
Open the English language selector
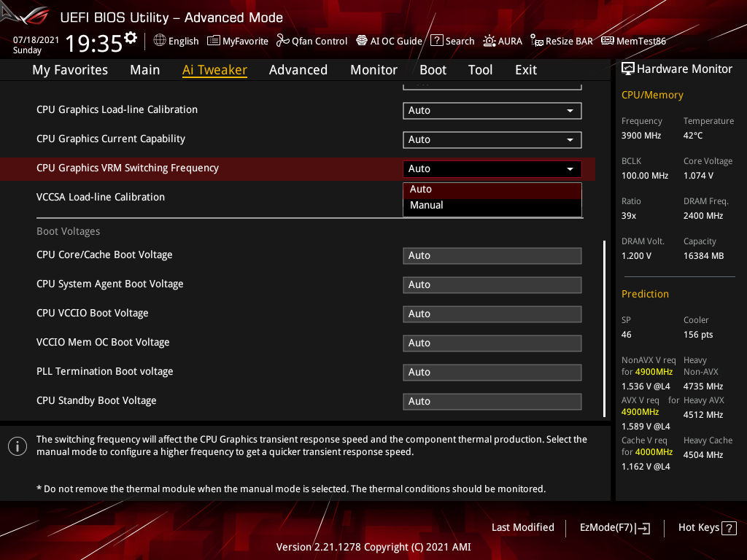point(176,41)
